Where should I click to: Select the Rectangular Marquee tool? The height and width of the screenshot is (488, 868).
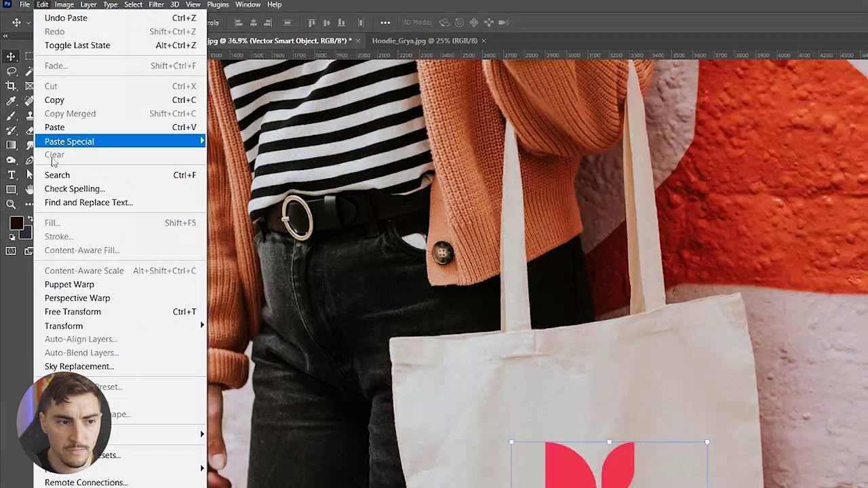pos(29,56)
